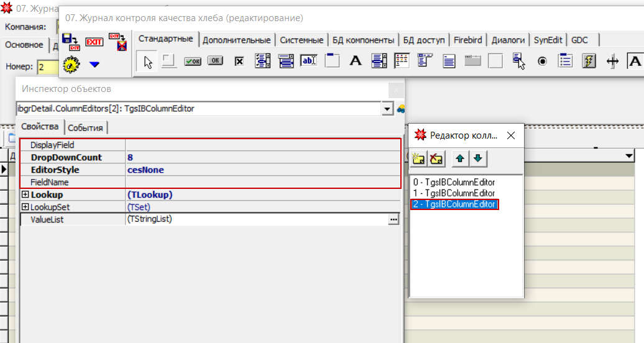
Task: Select 0 - TgsIBColumnEditor in list
Action: (454, 182)
